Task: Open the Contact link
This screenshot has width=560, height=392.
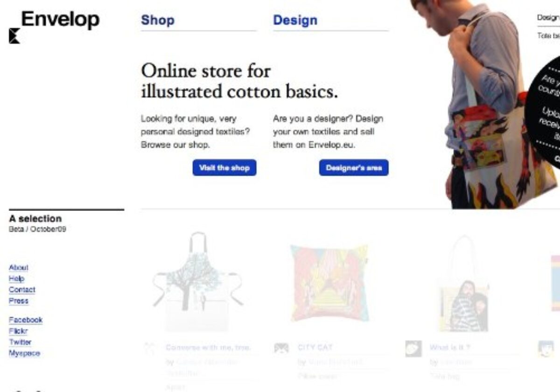Action: tap(22, 290)
